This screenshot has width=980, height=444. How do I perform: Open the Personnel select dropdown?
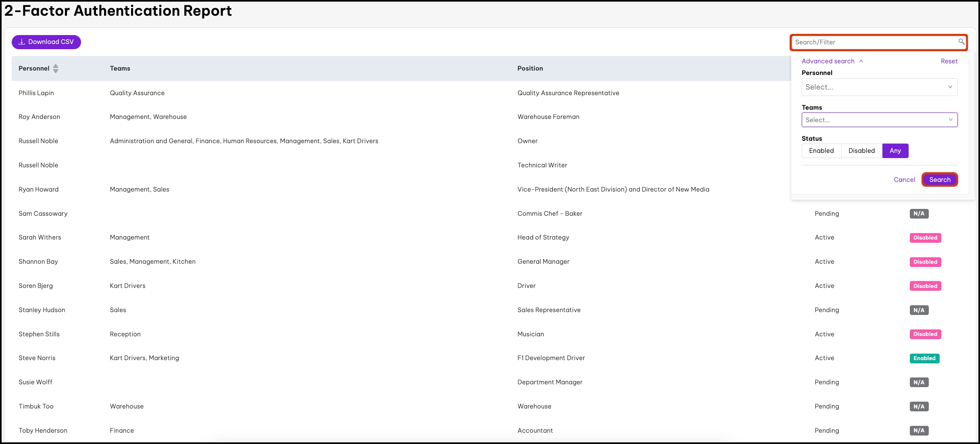coord(879,87)
